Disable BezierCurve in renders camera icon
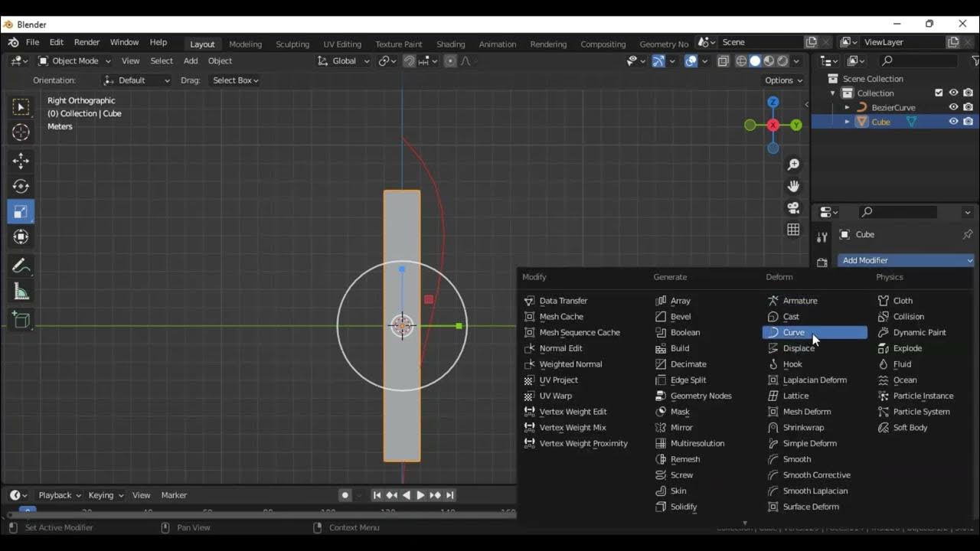Screen dimensions: 980x551 pos(969,107)
